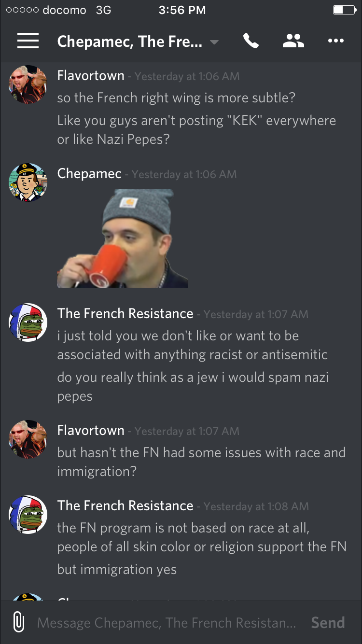Tap the Chepamec username above the image
The width and height of the screenshot is (362, 644).
[89, 174]
